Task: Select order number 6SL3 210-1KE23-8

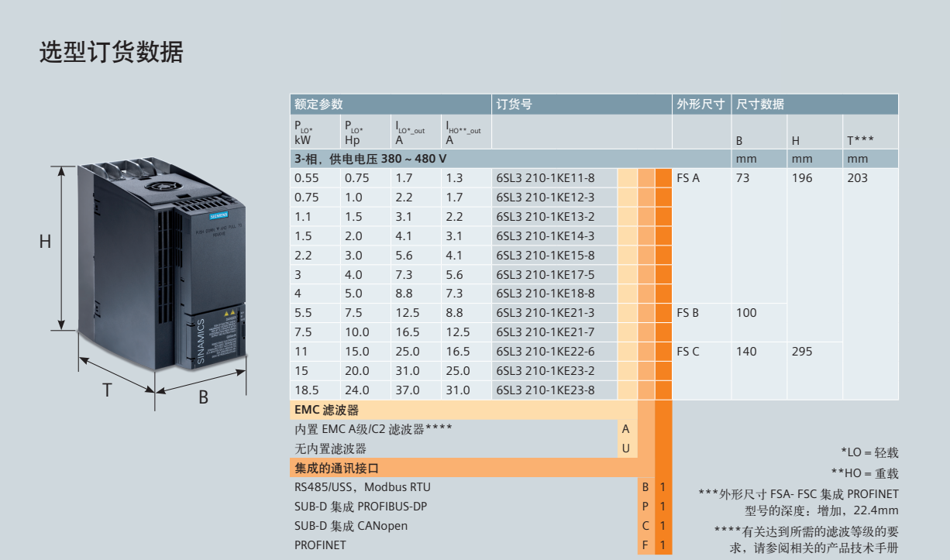Action: [x=546, y=390]
